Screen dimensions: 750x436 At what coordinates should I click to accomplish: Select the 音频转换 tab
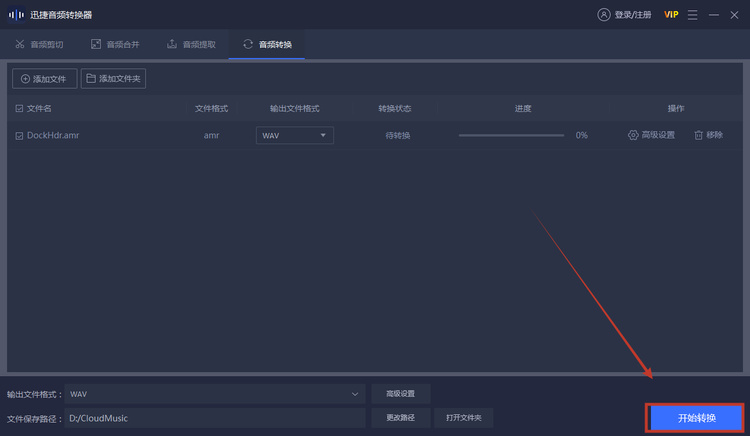click(267, 44)
